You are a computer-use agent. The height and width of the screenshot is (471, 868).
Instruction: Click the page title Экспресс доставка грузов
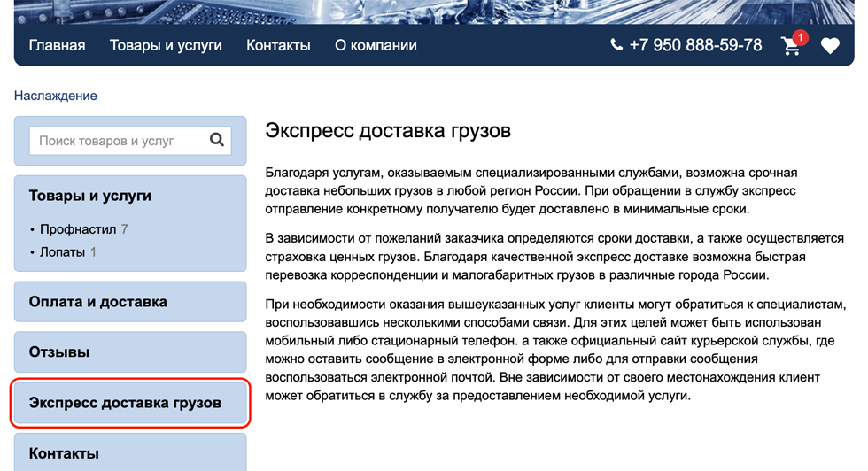(388, 131)
